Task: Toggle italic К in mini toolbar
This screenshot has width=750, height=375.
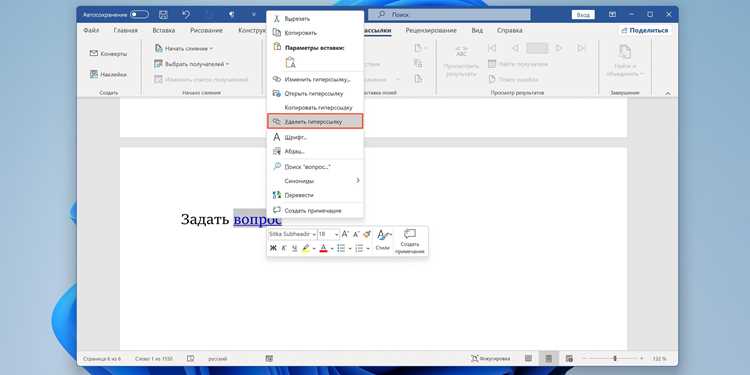Action: point(284,248)
